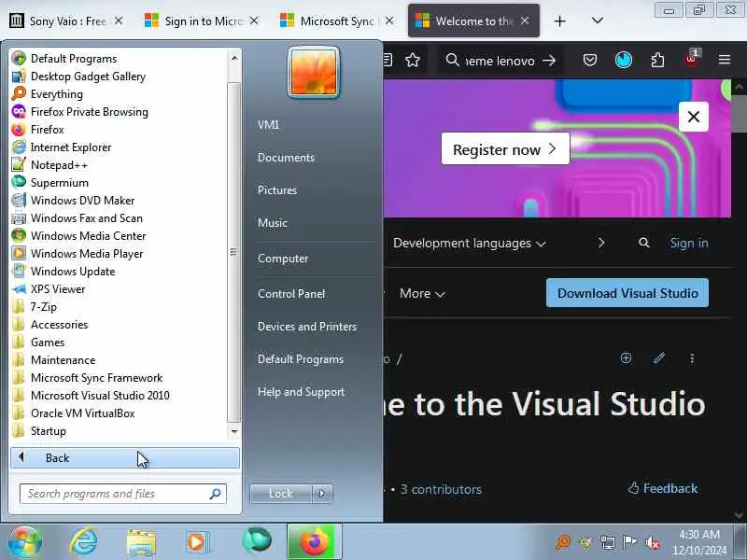Image resolution: width=747 pixels, height=560 pixels.
Task: Launch Notepad++
Action: pos(49,165)
